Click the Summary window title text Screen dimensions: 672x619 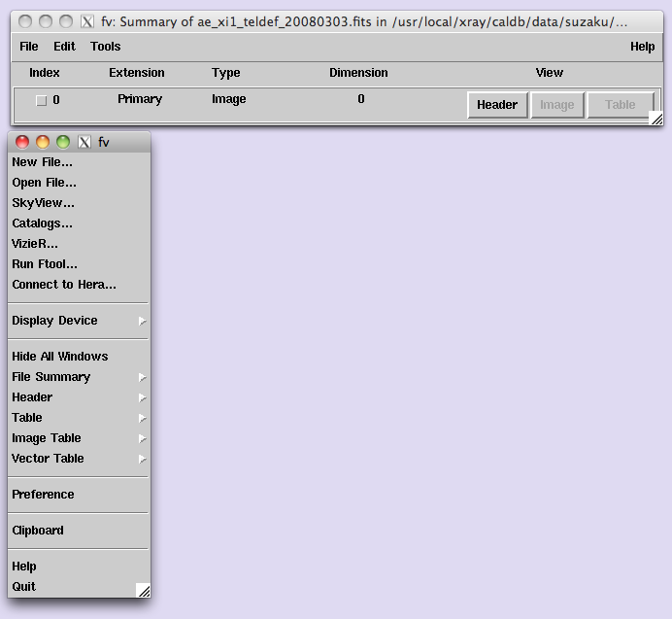[x=364, y=21]
